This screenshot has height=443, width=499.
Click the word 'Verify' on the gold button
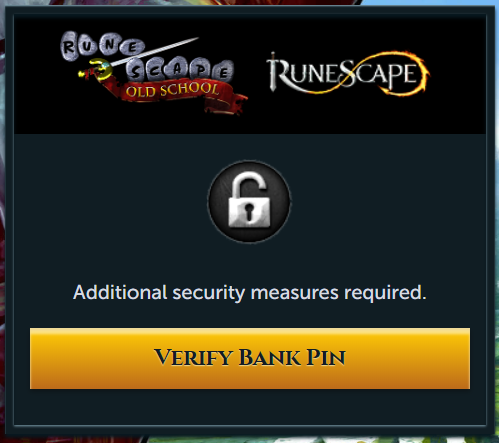[x=193, y=358]
